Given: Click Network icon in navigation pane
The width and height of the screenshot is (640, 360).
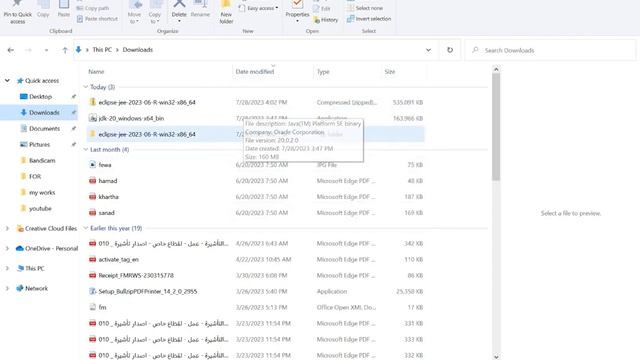Looking at the screenshot, I should tap(20, 288).
